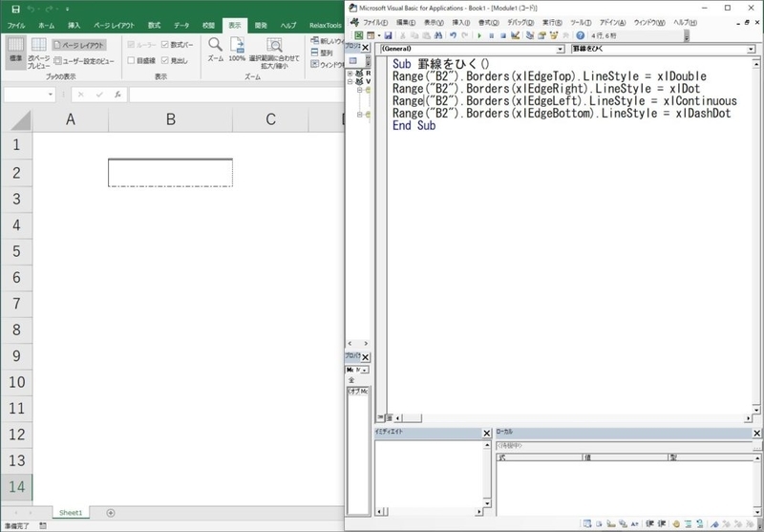Open the Insert UserForm dropdown arrow in VBA toolbar
The height and width of the screenshot is (532, 764).
(x=379, y=35)
